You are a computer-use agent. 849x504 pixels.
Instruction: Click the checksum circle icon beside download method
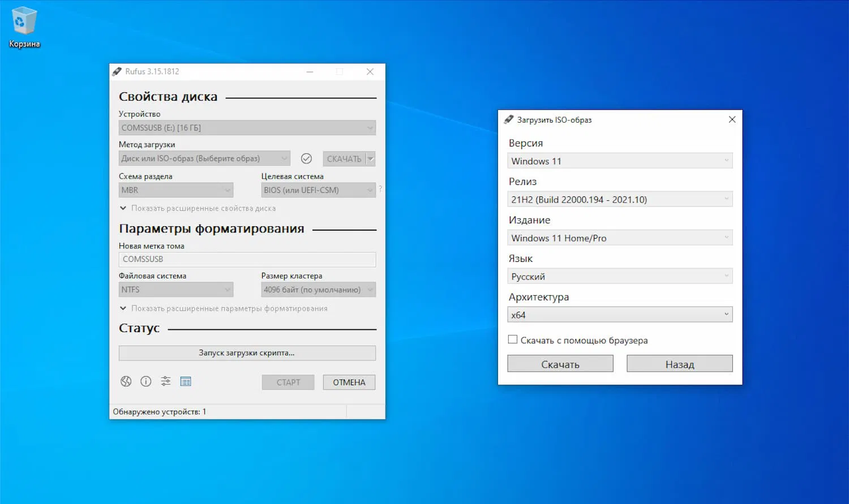click(x=306, y=158)
